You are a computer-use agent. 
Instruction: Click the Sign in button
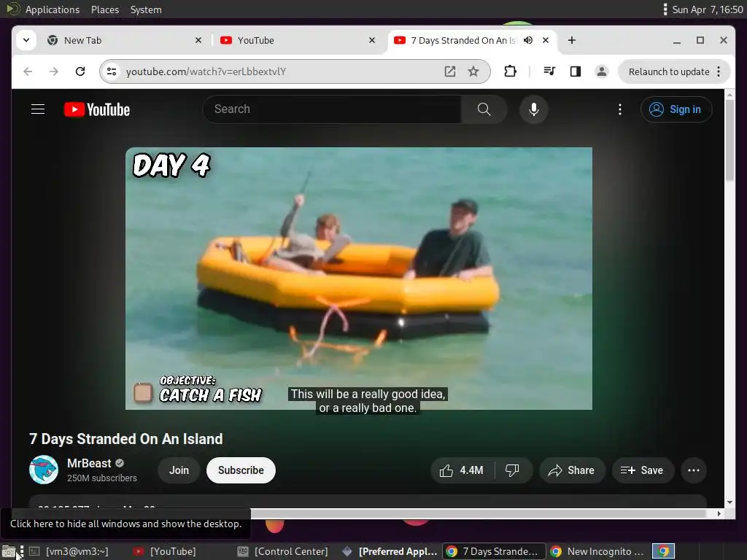point(676,109)
